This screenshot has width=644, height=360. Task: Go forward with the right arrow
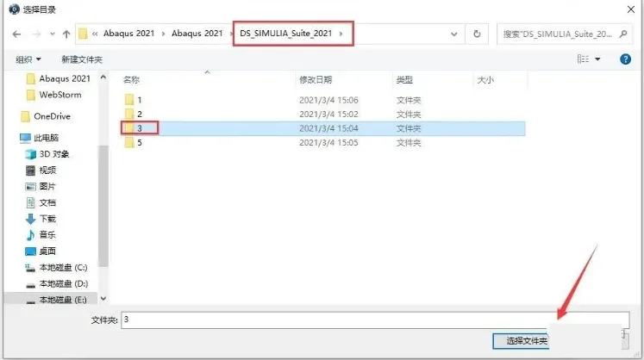coord(36,34)
